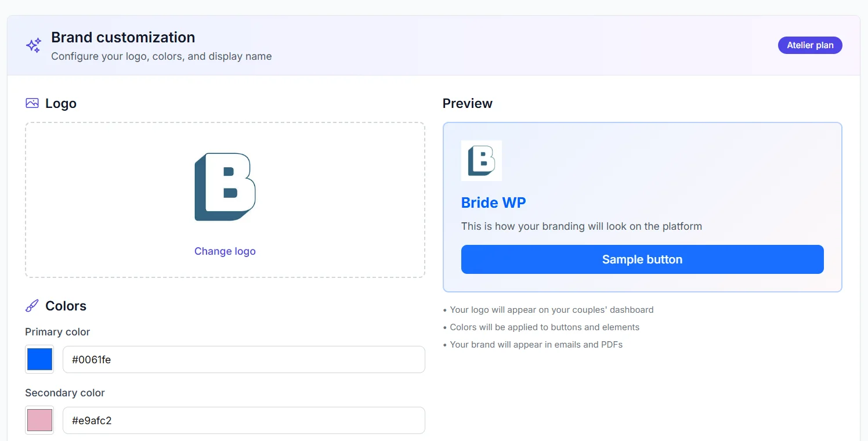
Task: Click the Primary color label
Action: click(57, 332)
